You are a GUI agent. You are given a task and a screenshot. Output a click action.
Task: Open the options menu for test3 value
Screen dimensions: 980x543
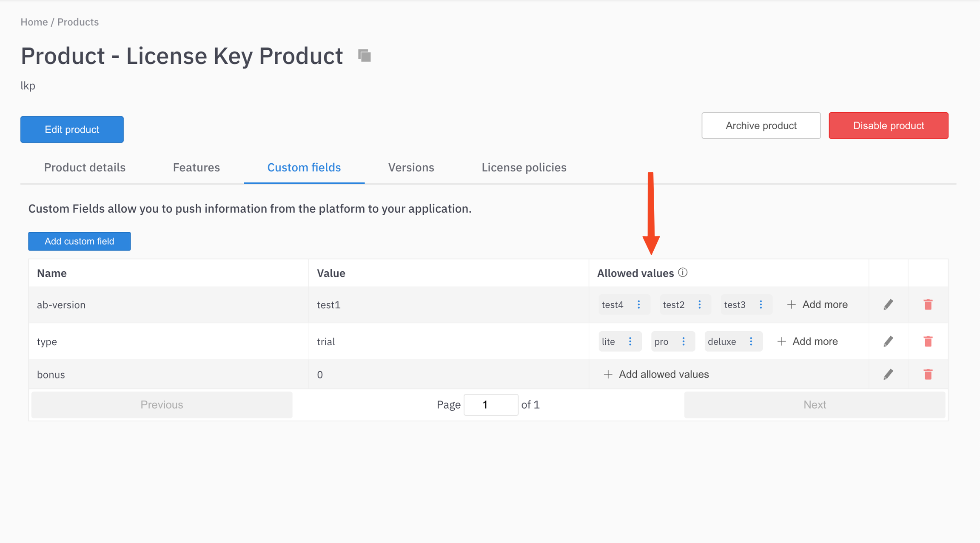click(x=761, y=304)
